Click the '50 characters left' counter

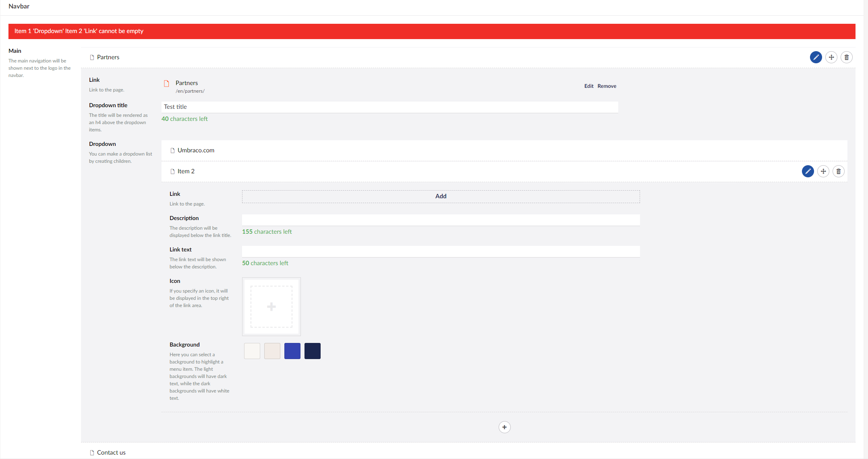coord(265,263)
